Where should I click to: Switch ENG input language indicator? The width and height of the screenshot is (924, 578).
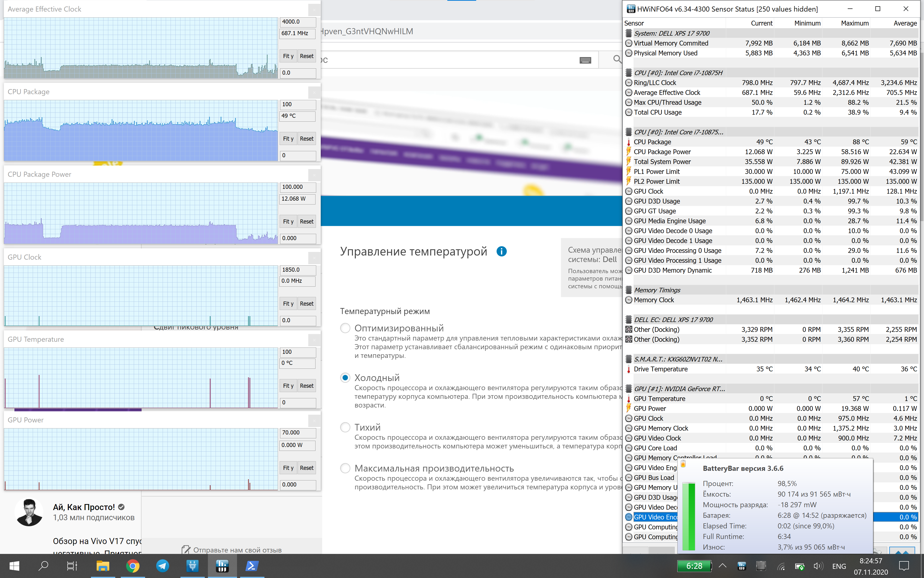839,566
